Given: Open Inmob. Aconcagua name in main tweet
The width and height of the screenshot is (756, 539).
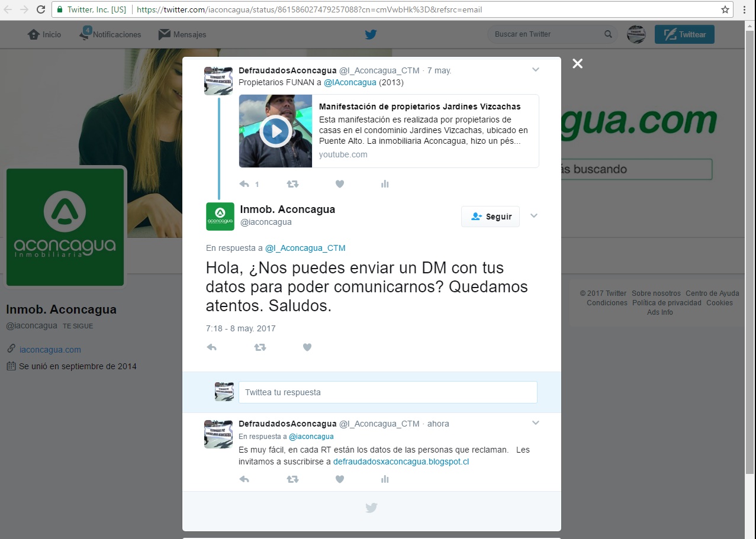Looking at the screenshot, I should (288, 209).
